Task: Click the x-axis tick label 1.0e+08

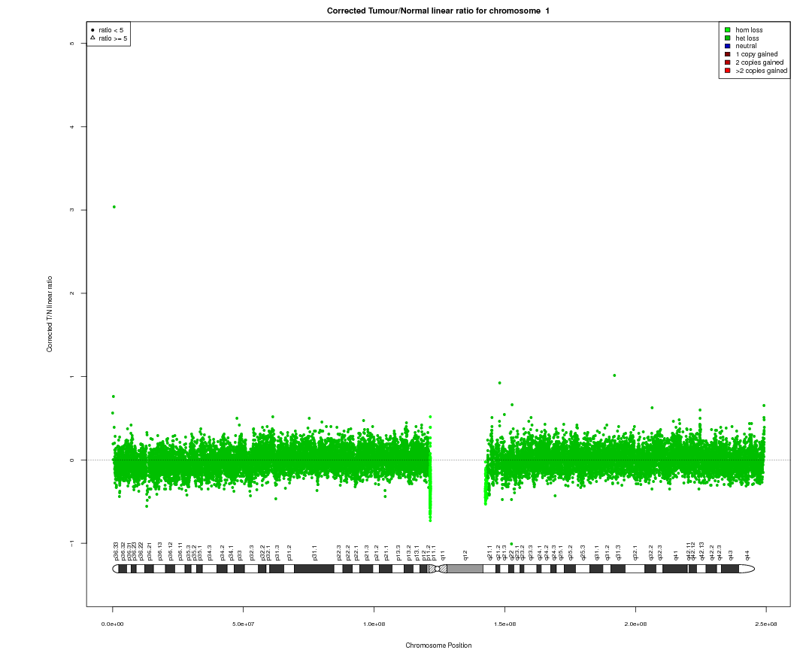Action: coord(374,624)
